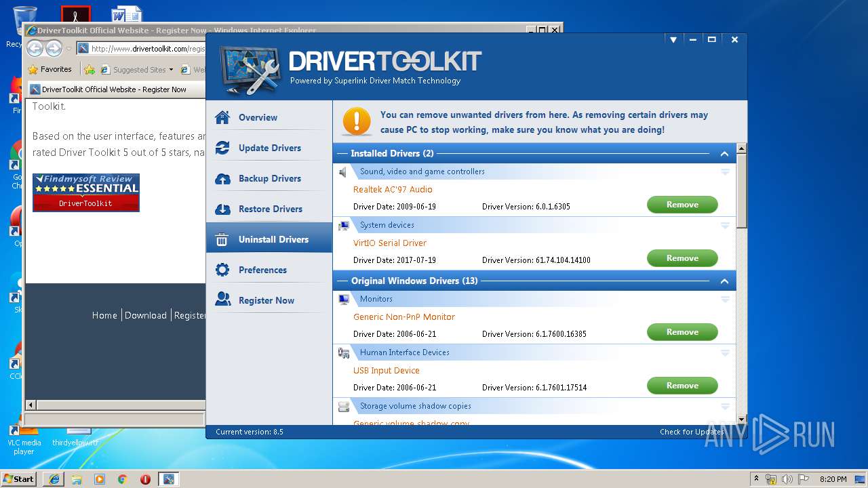Screen dimensions: 868x488
Task: Open Windows Explorer folder on taskbar
Action: coord(77,479)
